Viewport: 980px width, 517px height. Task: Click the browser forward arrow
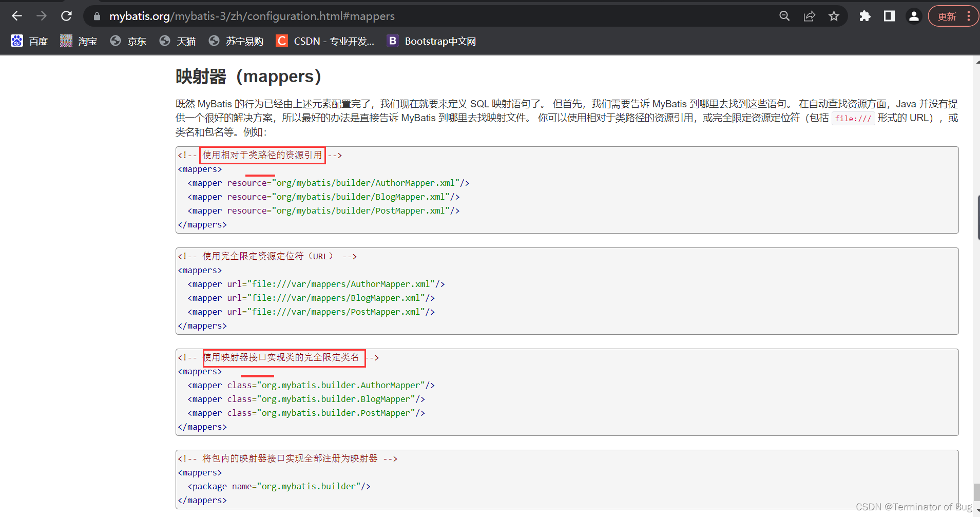click(42, 16)
